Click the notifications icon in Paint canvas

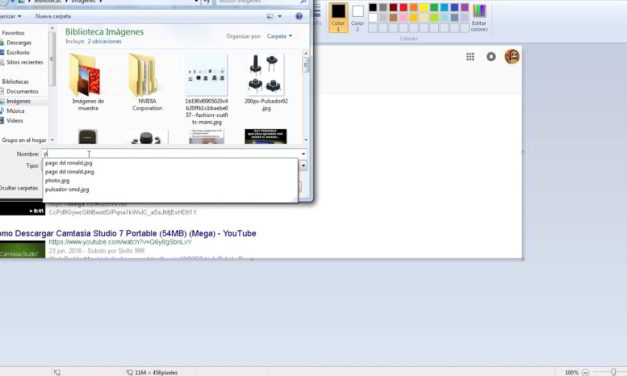click(491, 57)
